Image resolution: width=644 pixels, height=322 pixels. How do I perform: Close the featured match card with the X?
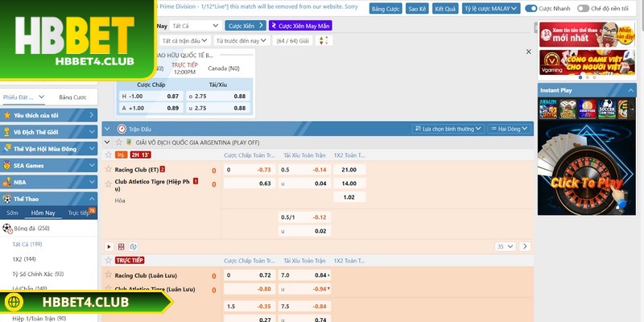pyautogui.click(x=529, y=52)
